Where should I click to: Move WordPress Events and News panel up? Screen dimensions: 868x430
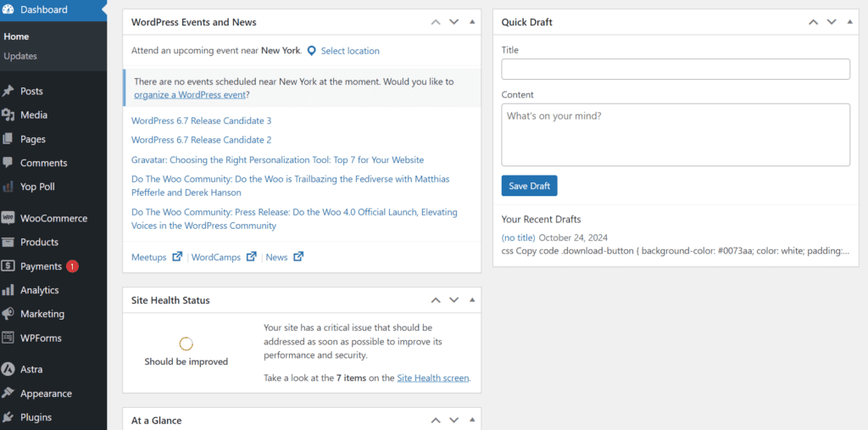click(436, 22)
